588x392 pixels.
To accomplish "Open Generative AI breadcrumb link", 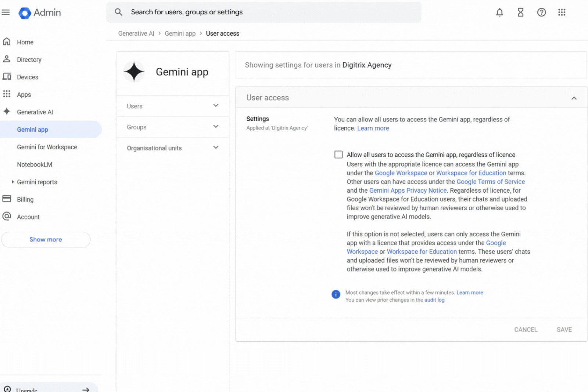I will coord(136,33).
